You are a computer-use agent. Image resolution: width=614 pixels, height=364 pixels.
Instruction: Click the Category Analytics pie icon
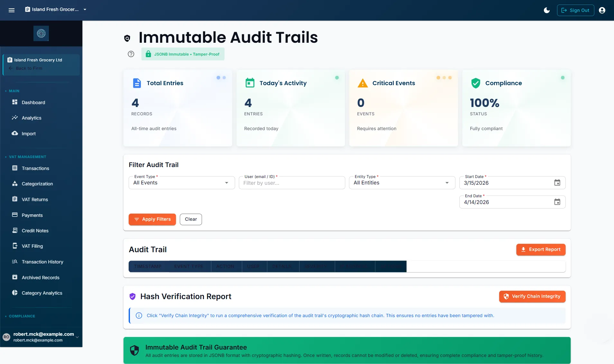pos(15,293)
